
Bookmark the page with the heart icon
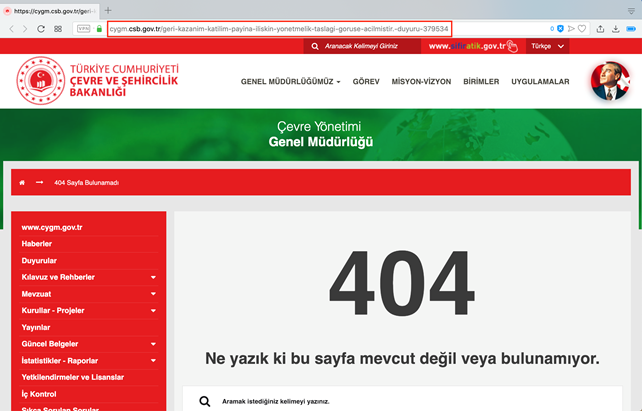582,29
